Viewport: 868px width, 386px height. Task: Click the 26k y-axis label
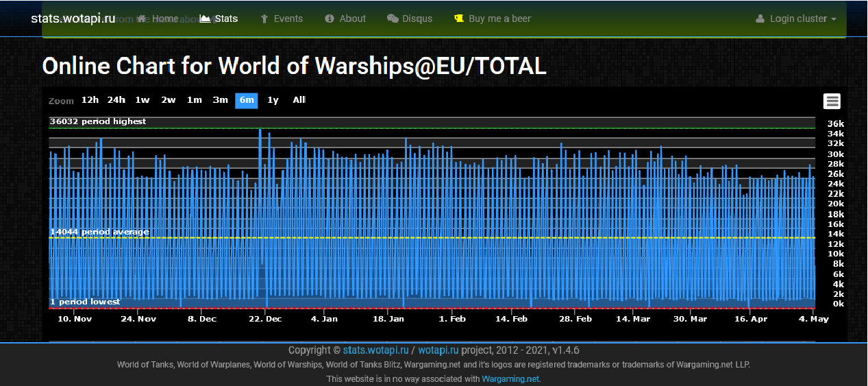click(x=836, y=174)
